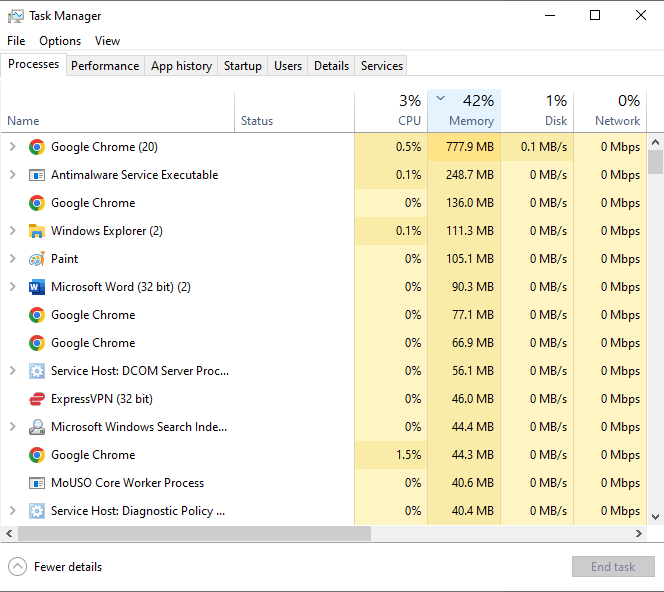Click the Microsoft Windows Search Indexer icon
Screen dimensions: 664x592
[37, 427]
